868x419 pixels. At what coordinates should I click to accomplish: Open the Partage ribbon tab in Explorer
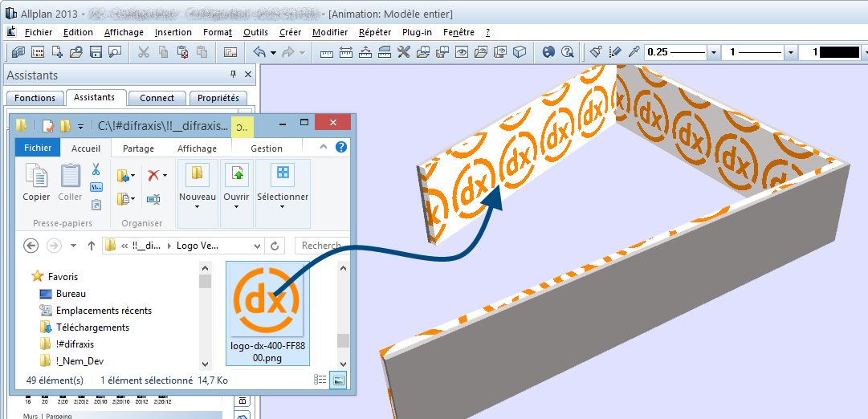pyautogui.click(x=138, y=148)
